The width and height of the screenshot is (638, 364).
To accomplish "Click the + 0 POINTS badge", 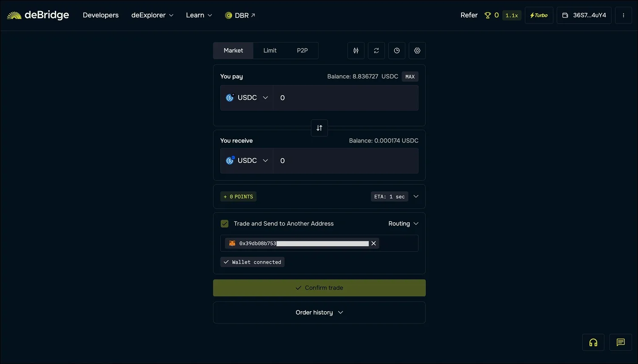I will click(238, 196).
